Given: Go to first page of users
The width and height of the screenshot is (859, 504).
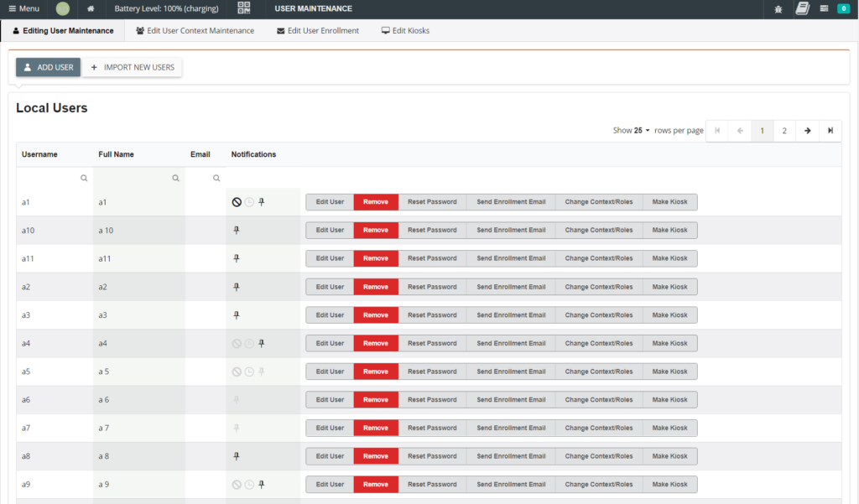Looking at the screenshot, I should pyautogui.click(x=717, y=130).
